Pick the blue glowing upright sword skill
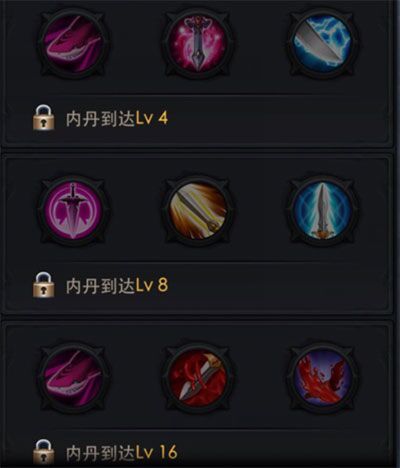 pyautogui.click(x=322, y=211)
